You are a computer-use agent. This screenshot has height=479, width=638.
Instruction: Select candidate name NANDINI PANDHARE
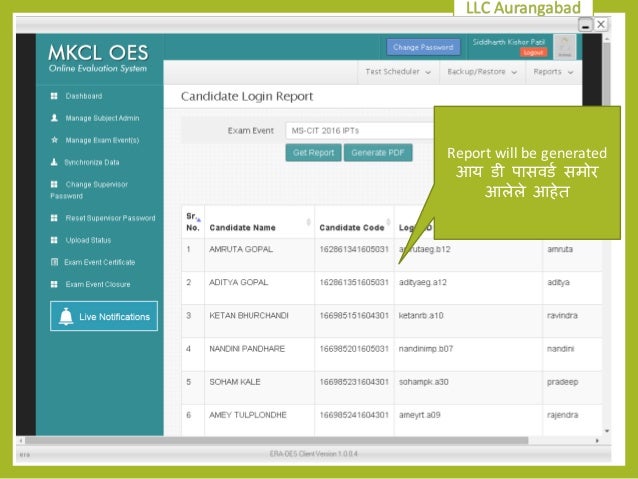pyautogui.click(x=247, y=349)
